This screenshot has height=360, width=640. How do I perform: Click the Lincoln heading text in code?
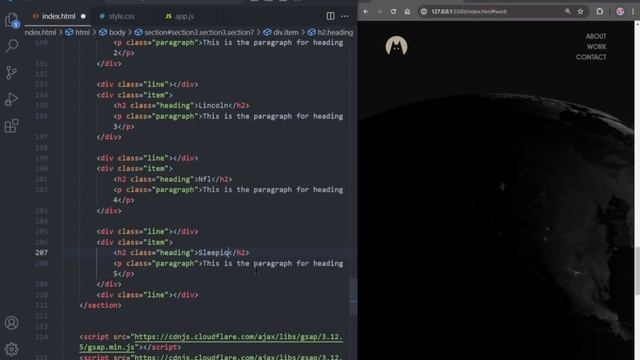[x=213, y=105]
